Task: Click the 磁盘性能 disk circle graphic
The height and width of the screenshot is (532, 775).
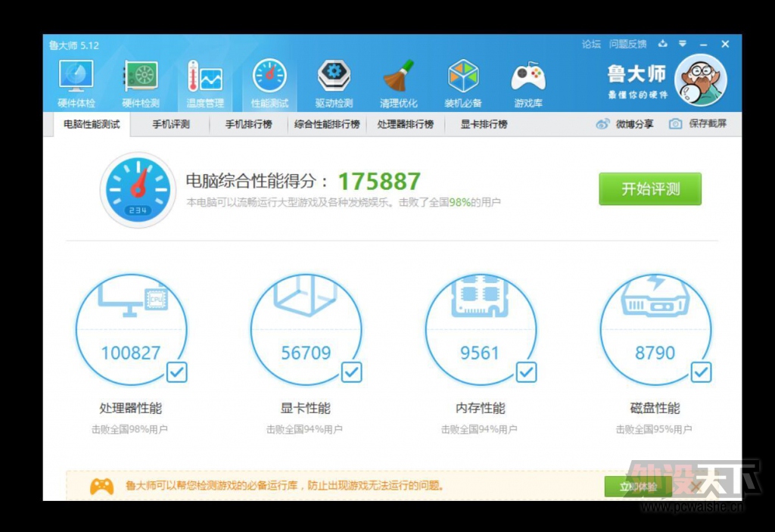Action: tap(655, 330)
